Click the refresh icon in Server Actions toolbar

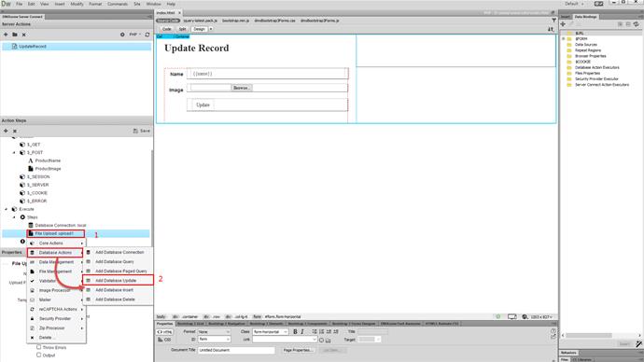click(x=147, y=35)
